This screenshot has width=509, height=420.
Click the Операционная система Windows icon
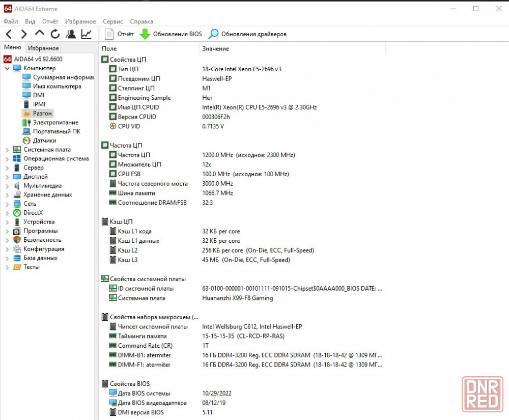(17, 158)
